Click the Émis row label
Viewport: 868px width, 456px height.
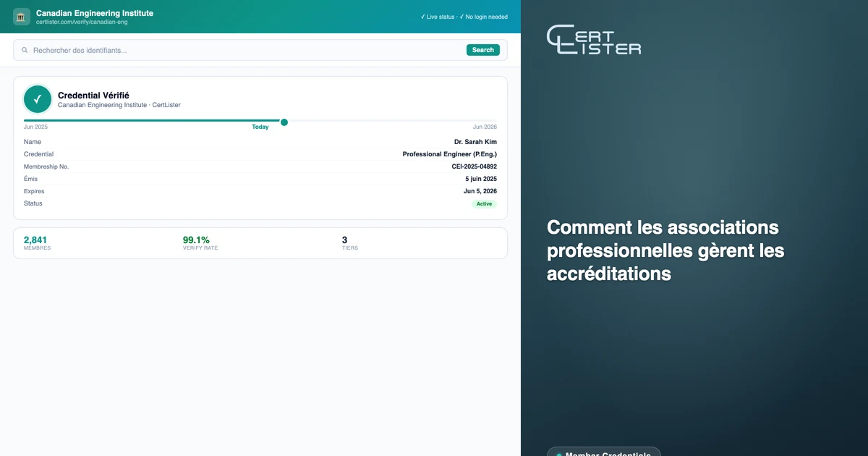(x=30, y=179)
